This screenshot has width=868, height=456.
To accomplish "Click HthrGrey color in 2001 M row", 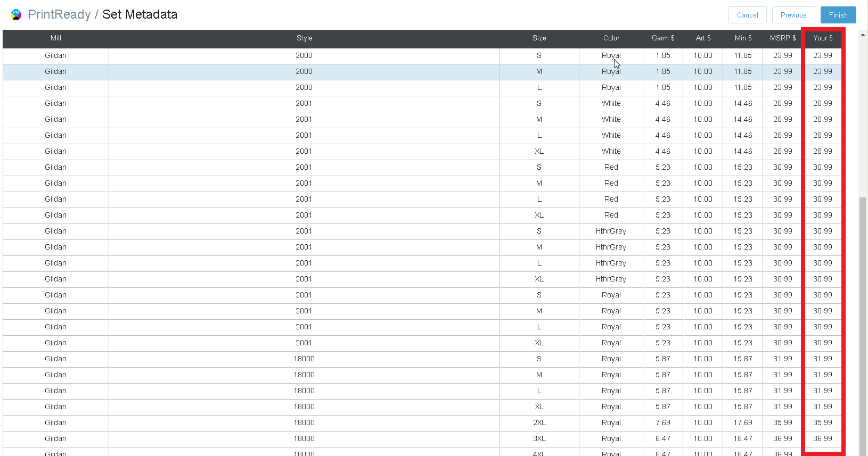I will coord(611,247).
